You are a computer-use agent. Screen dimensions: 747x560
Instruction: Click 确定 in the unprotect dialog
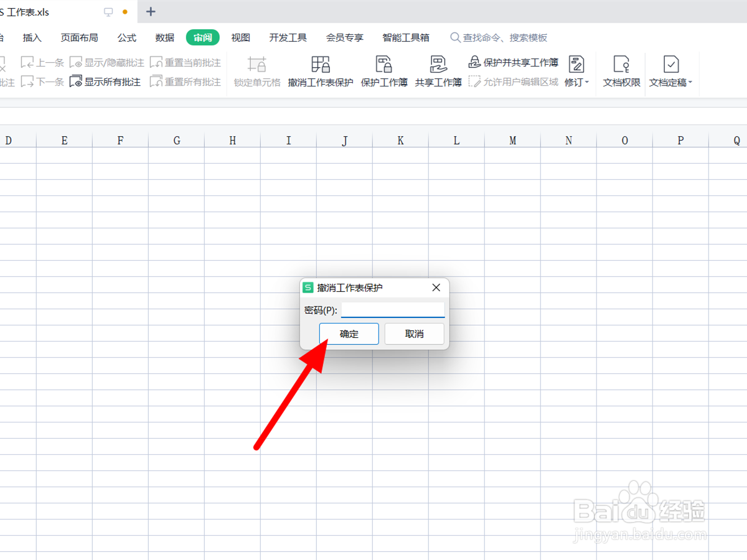349,334
